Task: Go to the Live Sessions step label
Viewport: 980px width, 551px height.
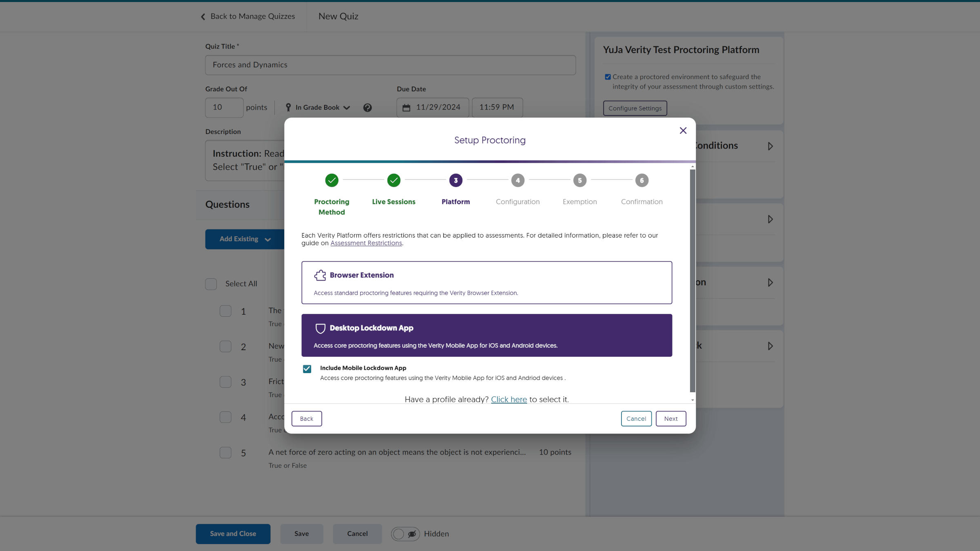Action: [x=394, y=202]
